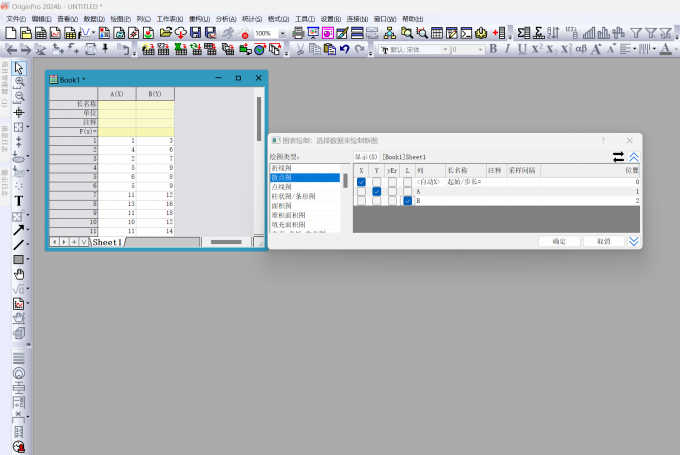The height and width of the screenshot is (455, 680).
Task: Open the font name dropdown showing 宋体
Action: 445,49
